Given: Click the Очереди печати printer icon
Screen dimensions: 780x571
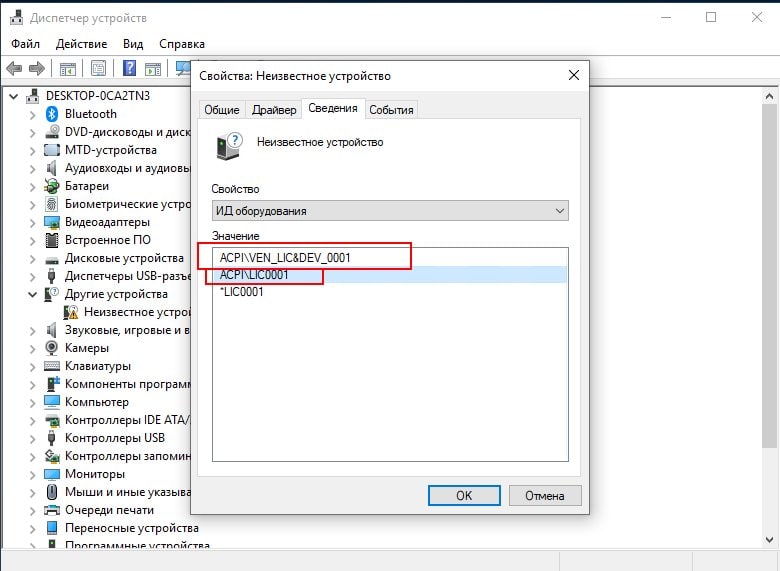Looking at the screenshot, I should tap(52, 510).
